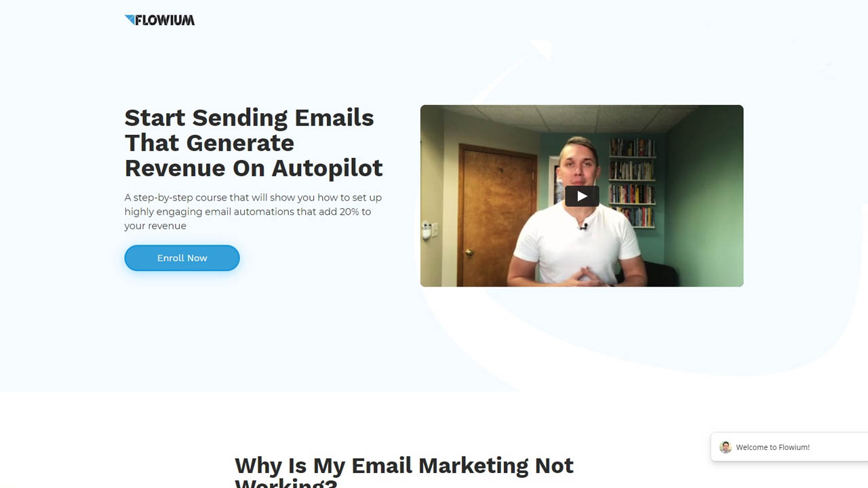Play the course intro video
The width and height of the screenshot is (868, 488).
point(582,196)
